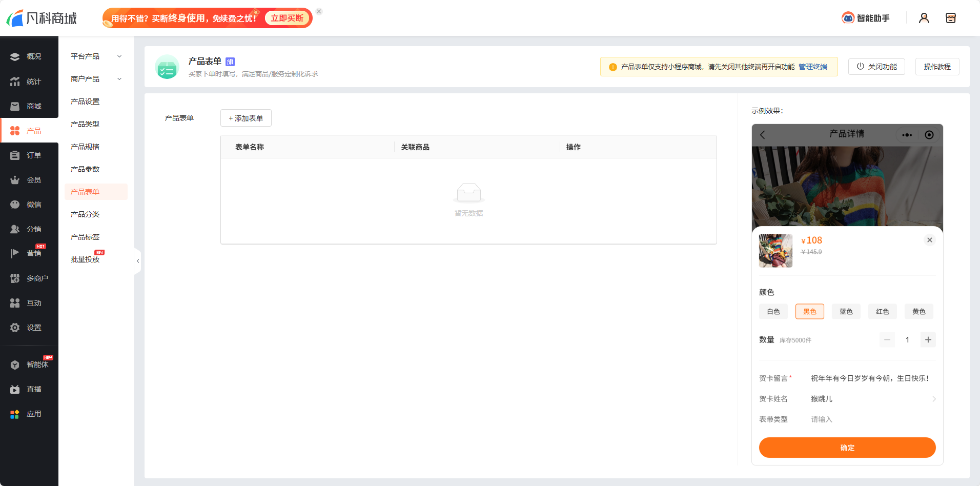Click the 旗 badge next to 产品表单 title

230,62
